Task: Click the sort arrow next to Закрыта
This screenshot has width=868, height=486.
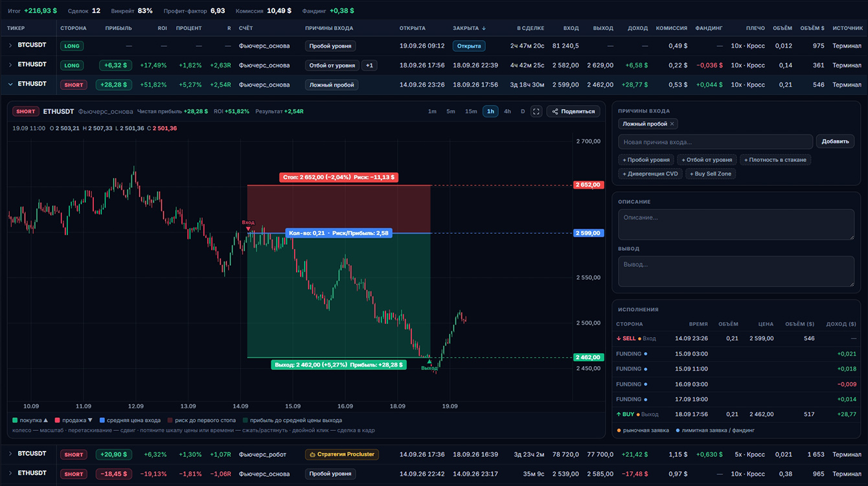Action: [x=484, y=29]
